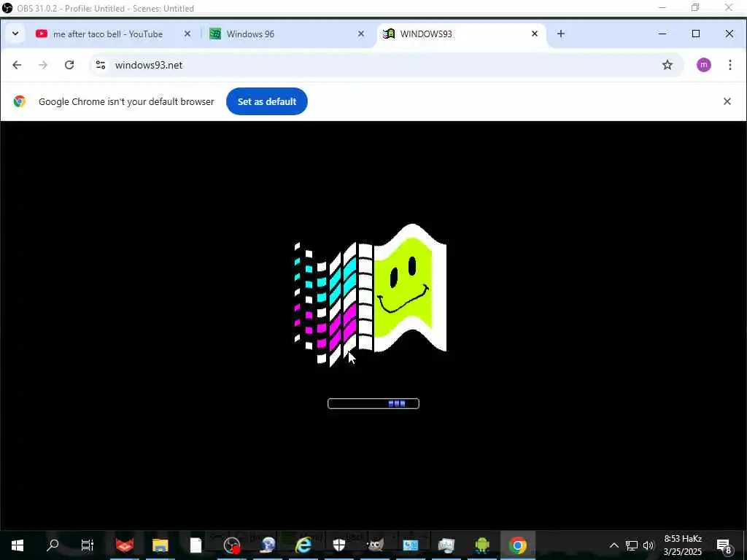Click the Google Chrome taskbar icon

click(x=518, y=545)
